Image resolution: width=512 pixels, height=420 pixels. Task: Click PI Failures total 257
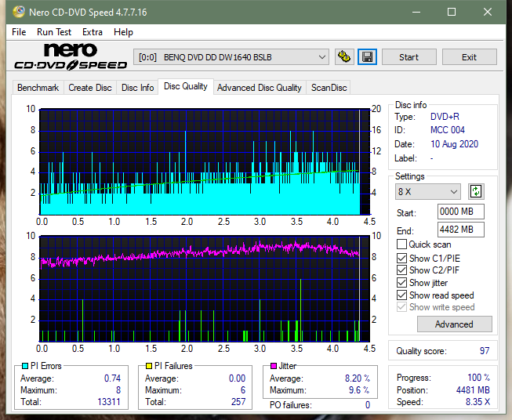[238, 402]
